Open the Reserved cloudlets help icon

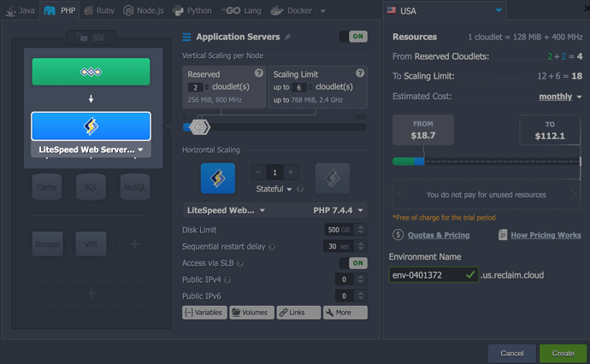coord(258,73)
